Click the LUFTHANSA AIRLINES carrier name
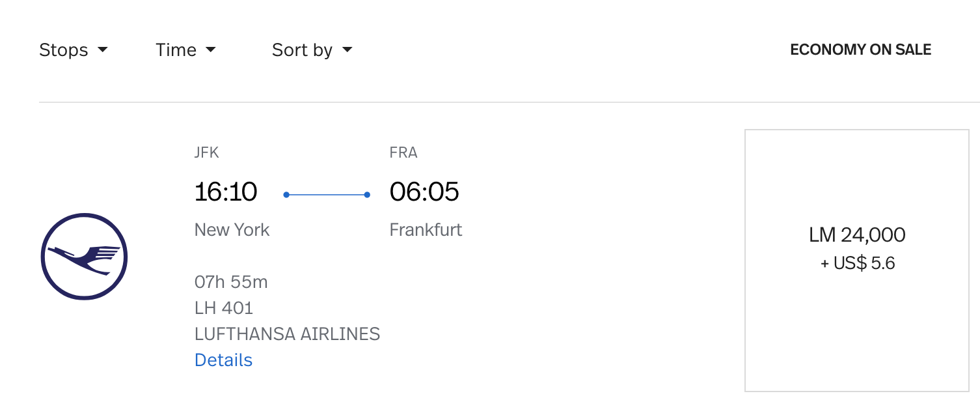Image resolution: width=980 pixels, height=413 pixels. [x=287, y=334]
